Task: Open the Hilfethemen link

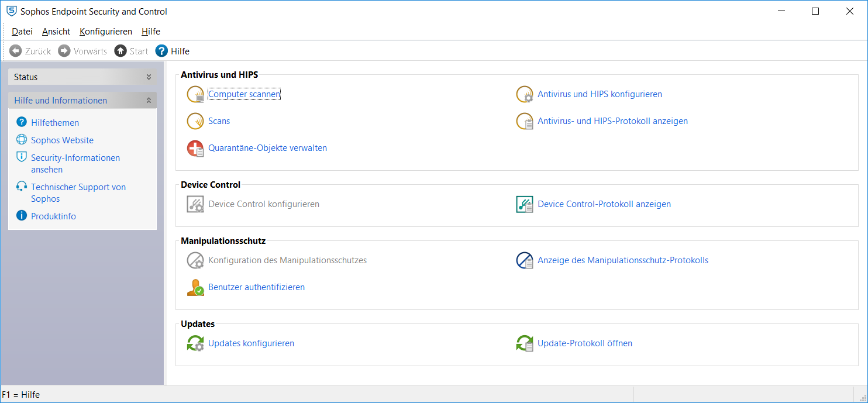Action: (55, 123)
